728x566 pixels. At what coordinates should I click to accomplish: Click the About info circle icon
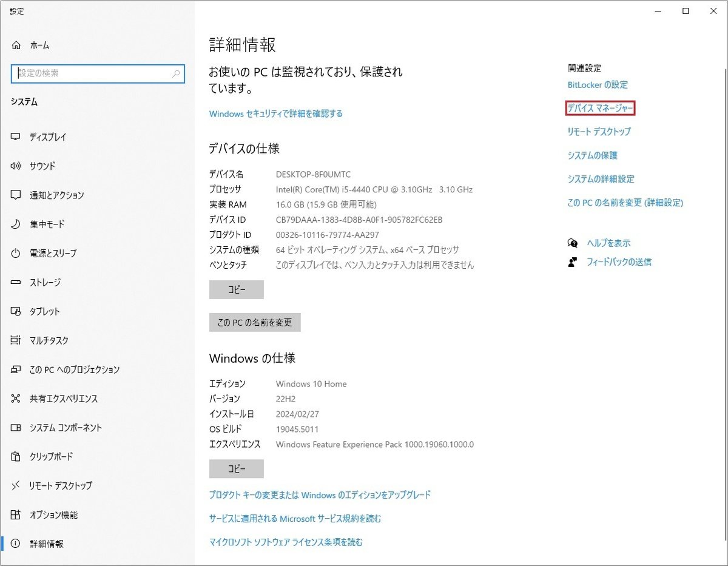[16, 544]
